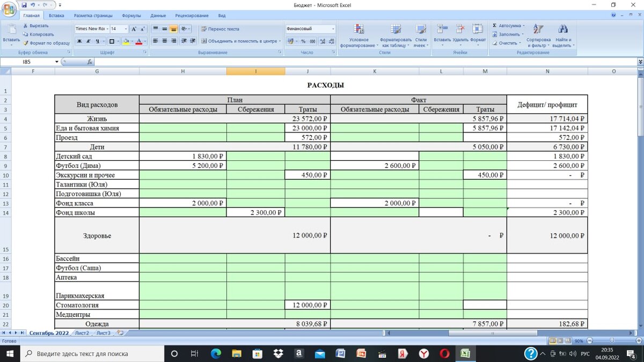Click taskbar search box

92,353
